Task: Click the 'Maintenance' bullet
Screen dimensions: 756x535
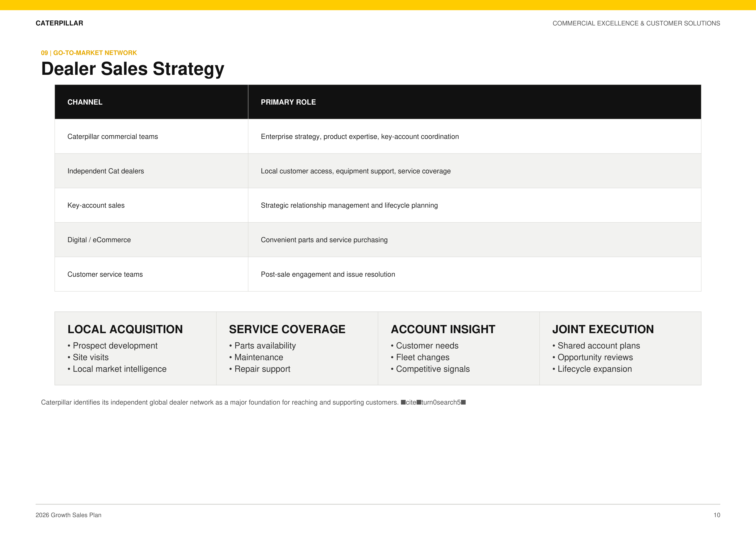Action: (x=256, y=358)
